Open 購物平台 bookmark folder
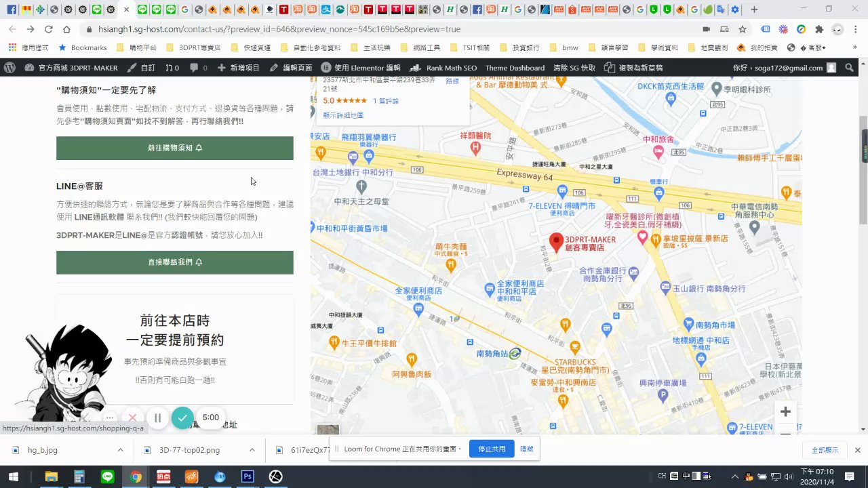The image size is (868, 488). pos(138,48)
